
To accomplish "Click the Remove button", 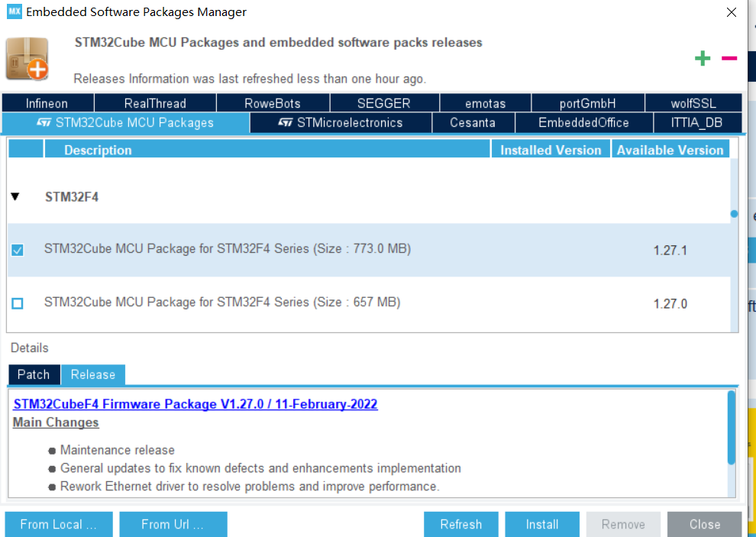I will coord(623,524).
